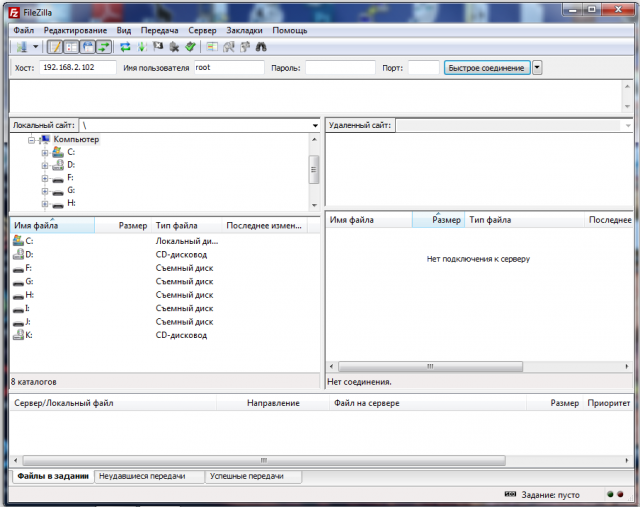Image resolution: width=640 pixels, height=507 pixels.
Task: Sort local files by Тип файла
Action: [x=187, y=225]
